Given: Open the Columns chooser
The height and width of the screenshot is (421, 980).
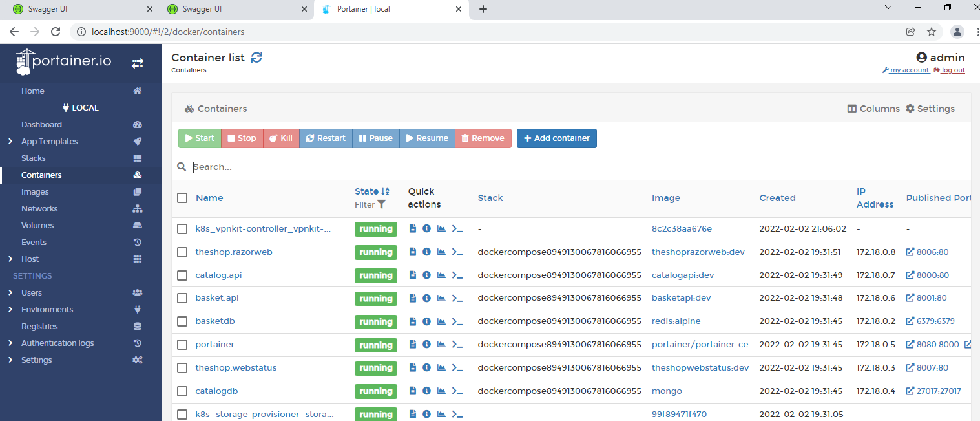Looking at the screenshot, I should pyautogui.click(x=873, y=109).
